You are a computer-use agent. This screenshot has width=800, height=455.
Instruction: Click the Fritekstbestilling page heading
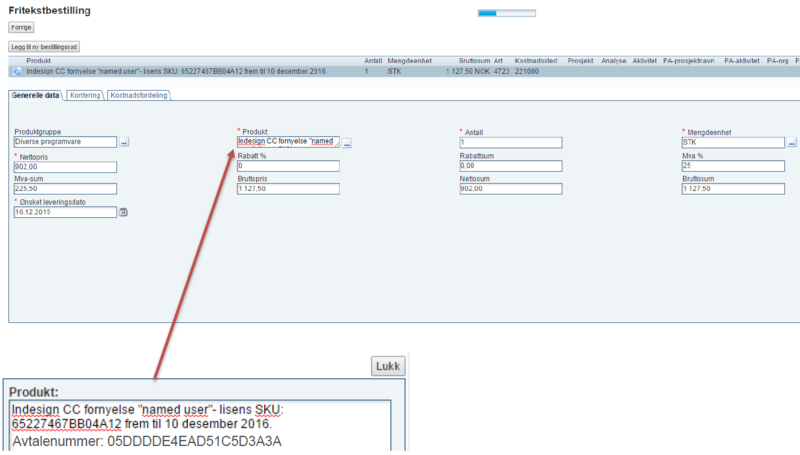coord(49,11)
